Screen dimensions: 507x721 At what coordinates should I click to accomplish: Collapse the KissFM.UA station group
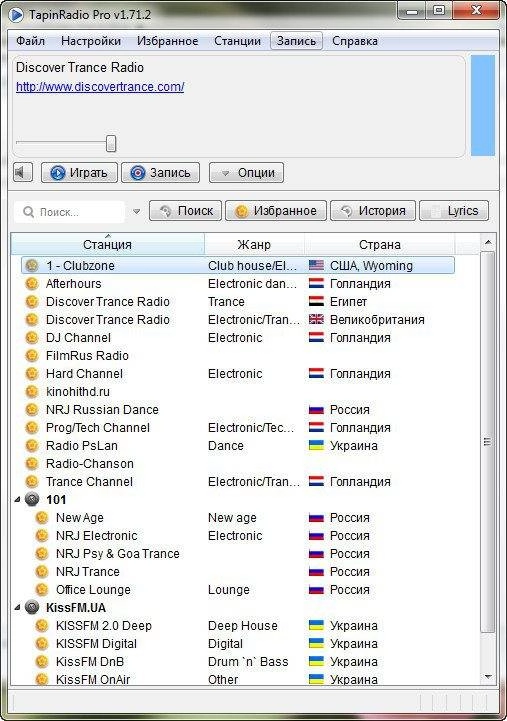pyautogui.click(x=17, y=607)
